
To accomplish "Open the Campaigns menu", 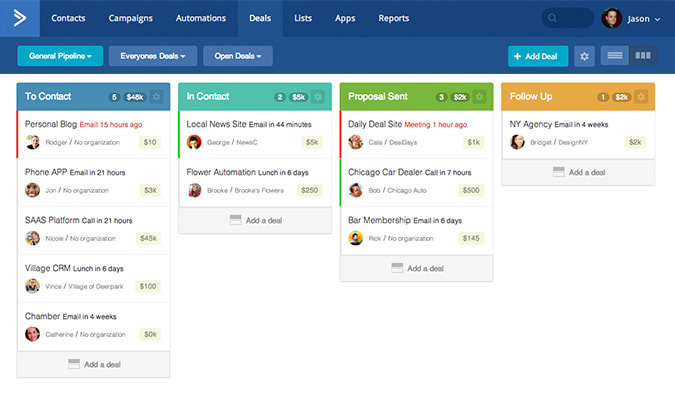I will tap(130, 18).
